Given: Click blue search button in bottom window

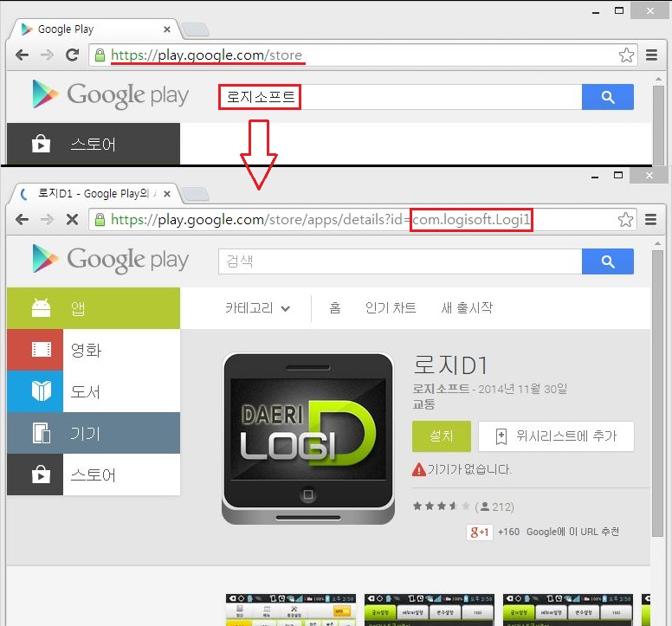Looking at the screenshot, I should [x=607, y=261].
